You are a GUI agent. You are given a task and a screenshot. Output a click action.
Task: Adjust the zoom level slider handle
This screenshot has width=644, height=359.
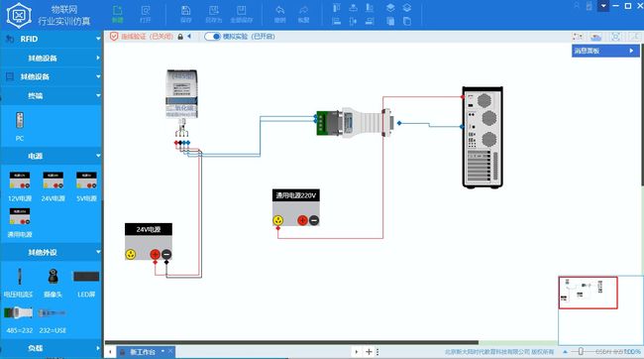(x=581, y=351)
